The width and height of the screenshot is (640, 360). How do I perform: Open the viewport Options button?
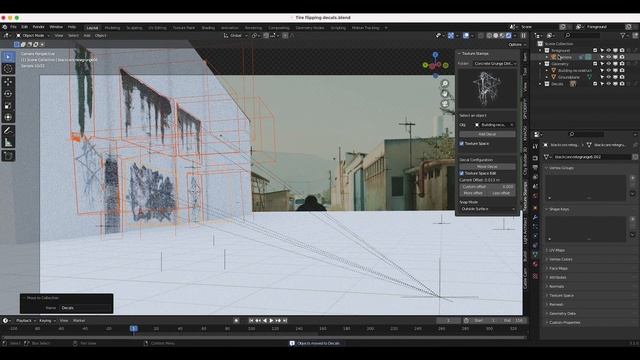517,44
